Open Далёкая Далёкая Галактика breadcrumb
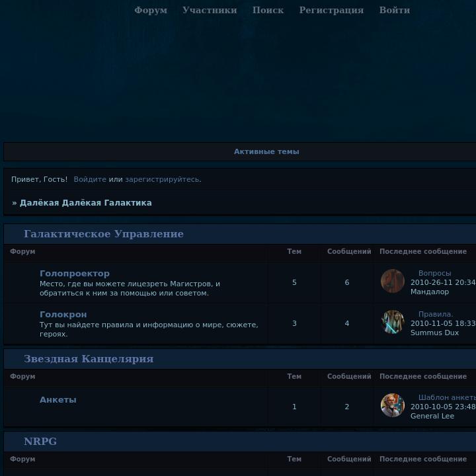The height and width of the screenshot is (476, 476). click(x=85, y=203)
